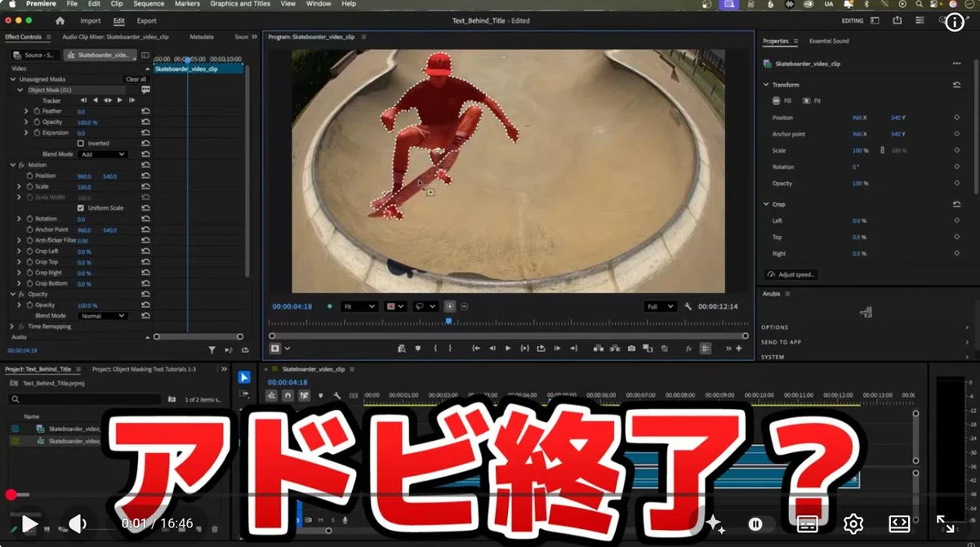Switch to the Essential Sound tab
The image size is (980, 547).
(x=829, y=41)
